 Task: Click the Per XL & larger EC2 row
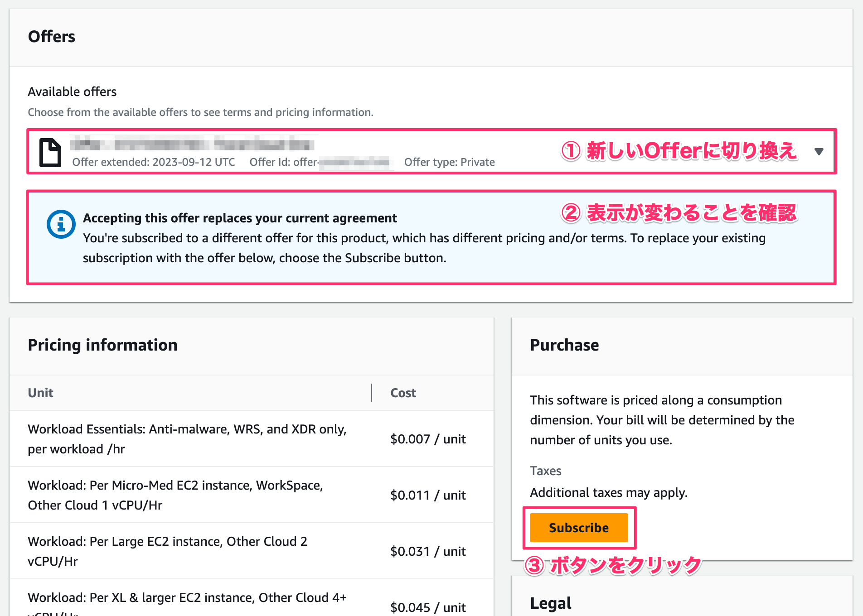click(187, 597)
